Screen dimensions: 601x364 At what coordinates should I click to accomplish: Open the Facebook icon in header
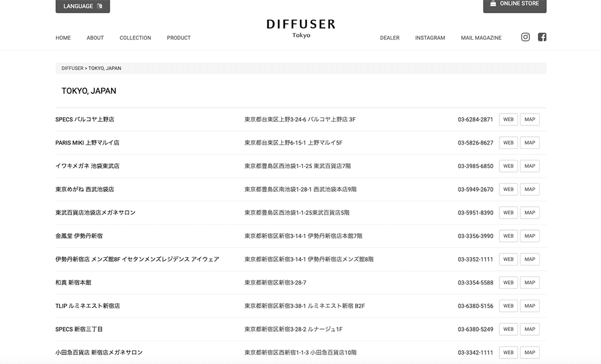(542, 37)
